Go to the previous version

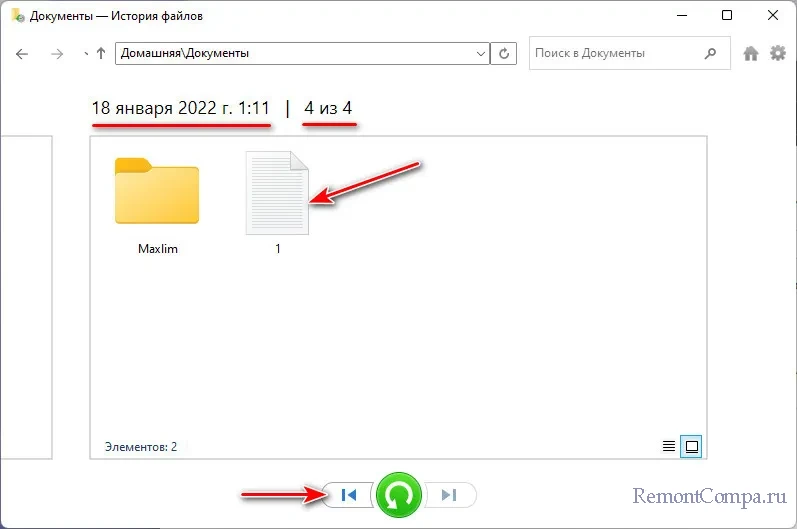pos(348,494)
